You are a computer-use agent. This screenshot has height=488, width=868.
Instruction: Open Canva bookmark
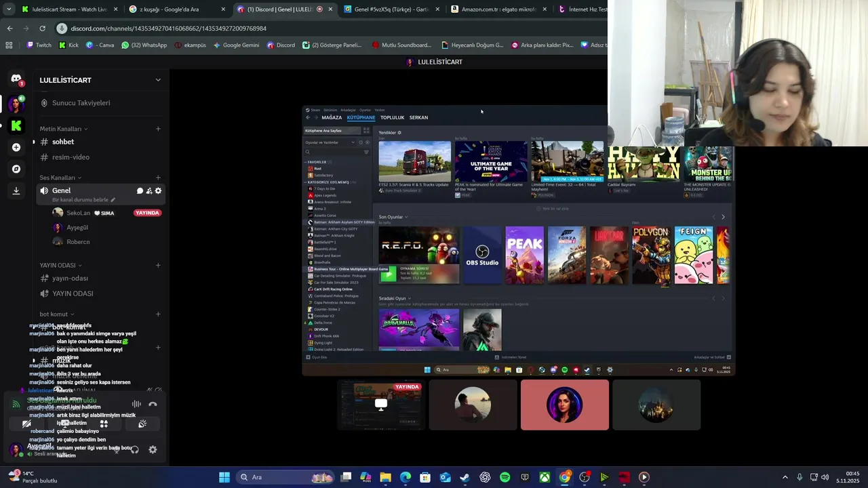point(100,45)
